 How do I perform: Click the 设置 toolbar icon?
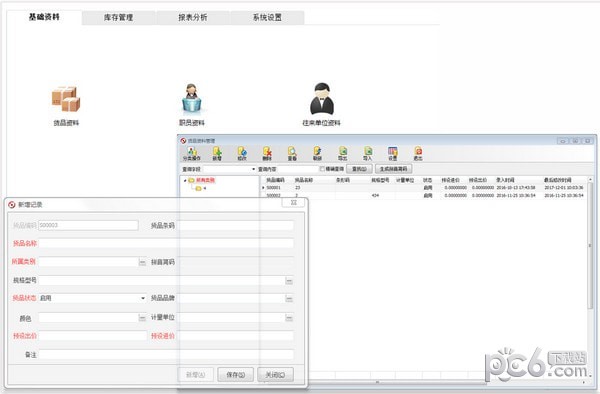[x=393, y=154]
